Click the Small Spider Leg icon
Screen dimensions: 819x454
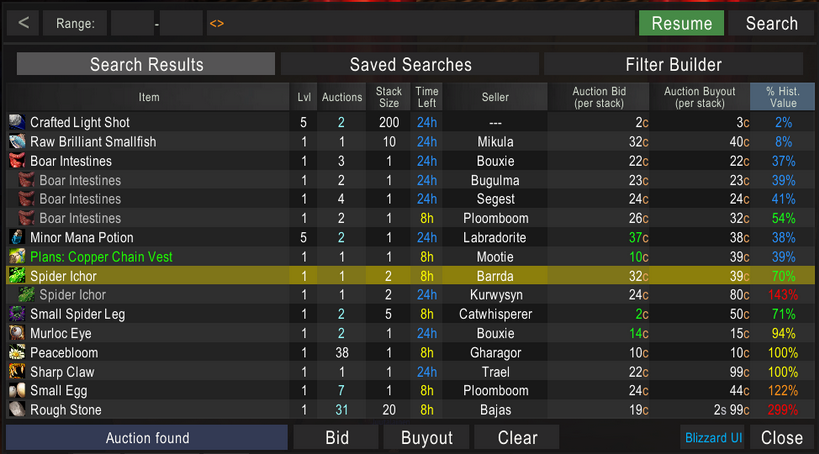17,315
